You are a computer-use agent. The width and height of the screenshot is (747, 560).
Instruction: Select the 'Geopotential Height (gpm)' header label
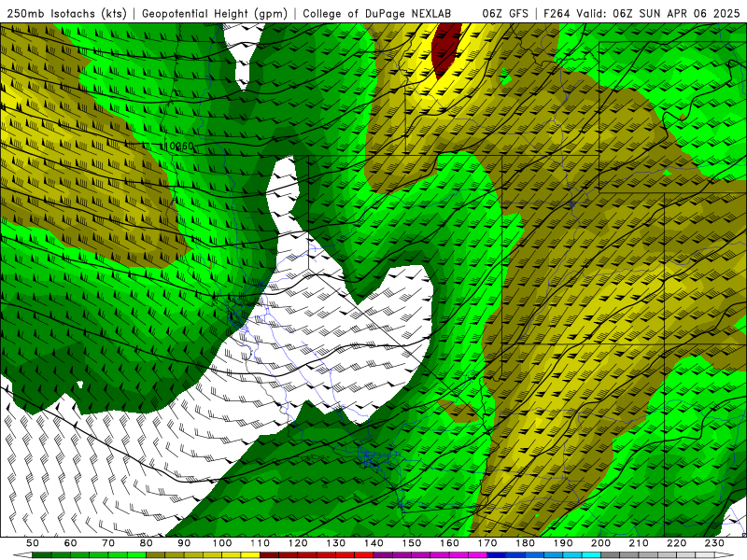[215, 14]
